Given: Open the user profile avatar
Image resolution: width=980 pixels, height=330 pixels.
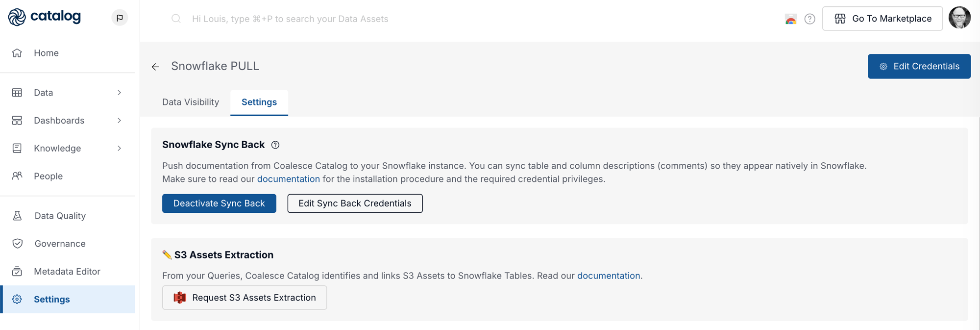Looking at the screenshot, I should pyautogui.click(x=959, y=18).
